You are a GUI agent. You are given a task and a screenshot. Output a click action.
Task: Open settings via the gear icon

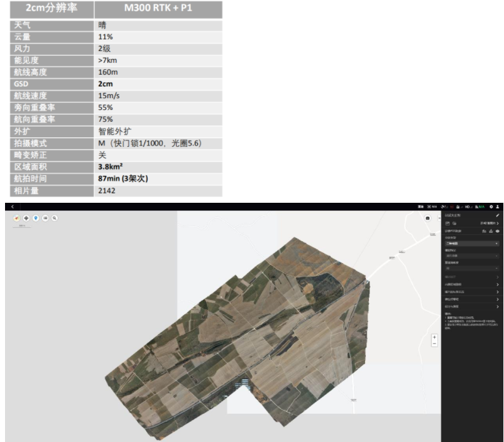(491, 207)
